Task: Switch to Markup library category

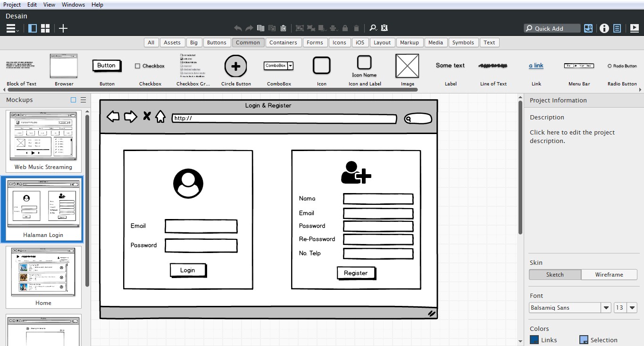Action: coord(410,42)
